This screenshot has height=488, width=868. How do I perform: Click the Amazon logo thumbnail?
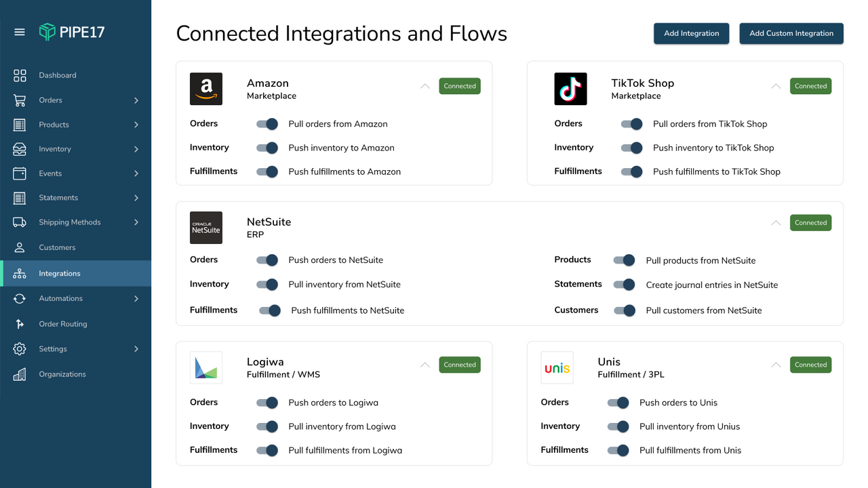point(206,89)
